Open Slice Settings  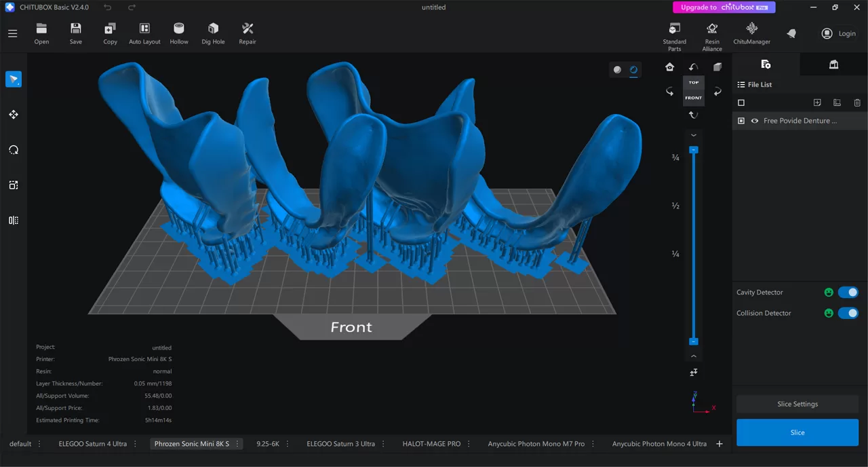tap(797, 404)
